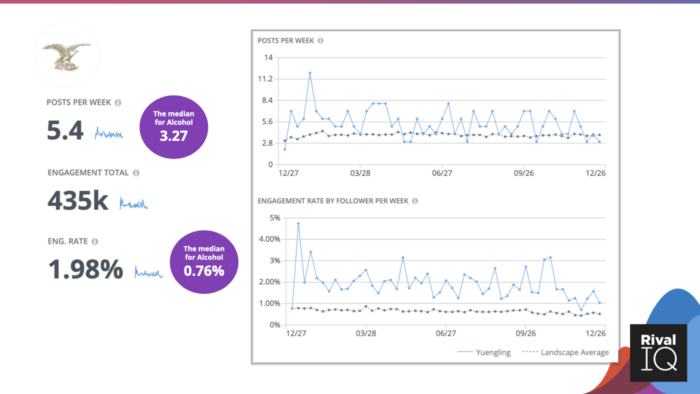Open the info icon by Engagement Rate chart title
This screenshot has width=700, height=394.
click(415, 201)
